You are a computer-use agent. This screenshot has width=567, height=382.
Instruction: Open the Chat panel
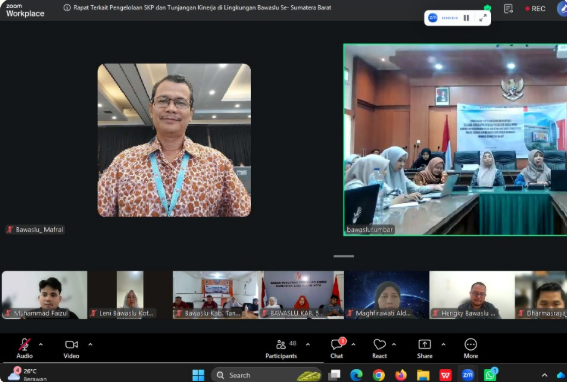(x=337, y=348)
